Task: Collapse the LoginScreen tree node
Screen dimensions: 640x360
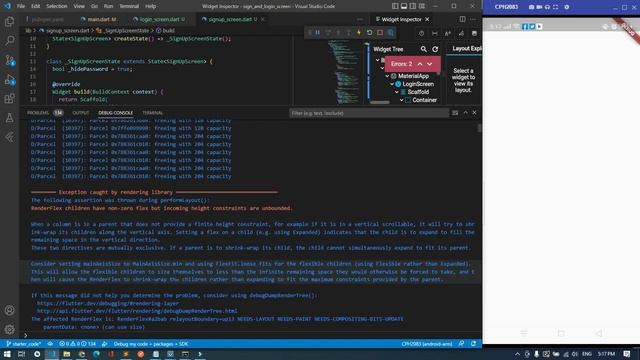Action: pos(392,84)
